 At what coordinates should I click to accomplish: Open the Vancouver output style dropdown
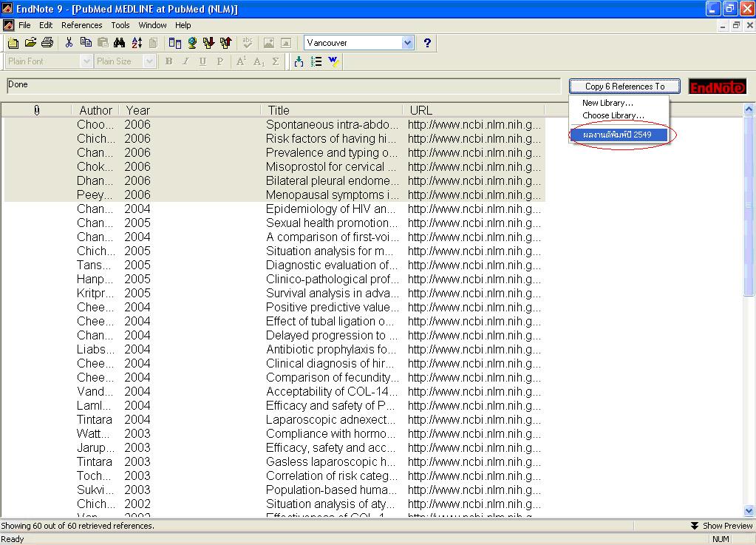(x=407, y=43)
